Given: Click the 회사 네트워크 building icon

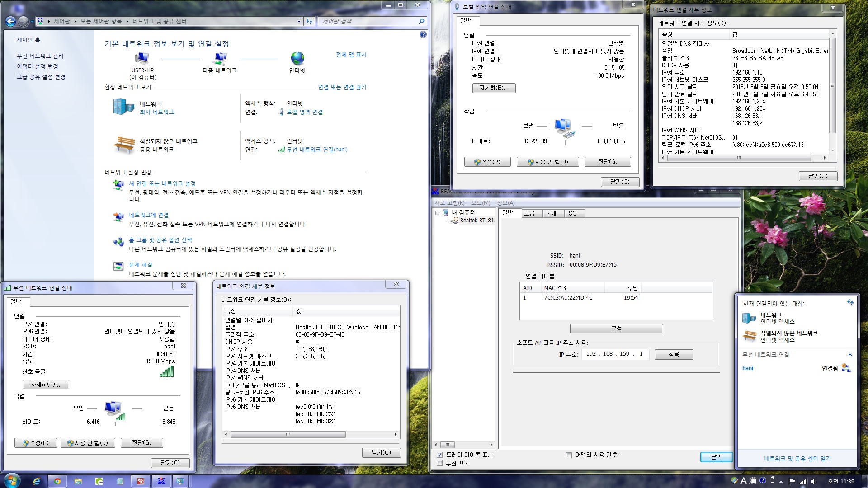Looking at the screenshot, I should [x=123, y=107].
